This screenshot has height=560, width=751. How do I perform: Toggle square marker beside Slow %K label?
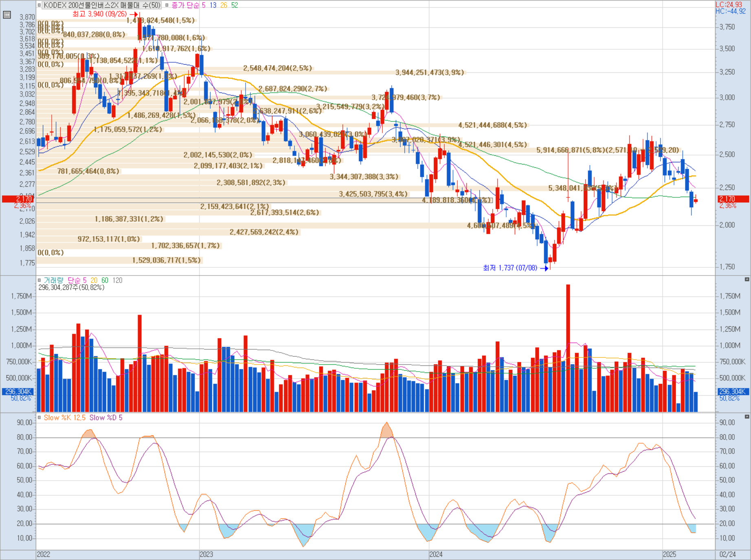[40, 418]
